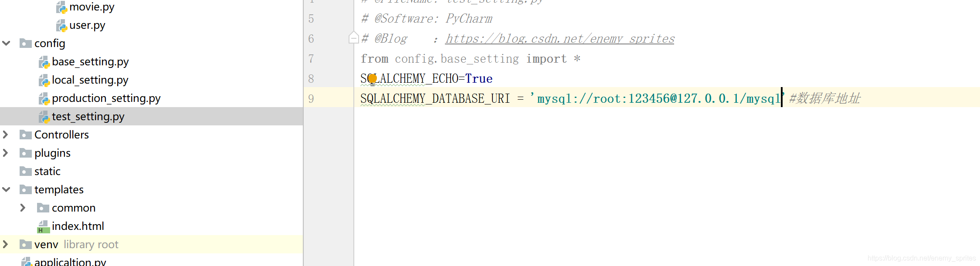Screen dimensions: 980x266
Task: Click the '@Software: PyCharm' comment
Action: [427, 19]
